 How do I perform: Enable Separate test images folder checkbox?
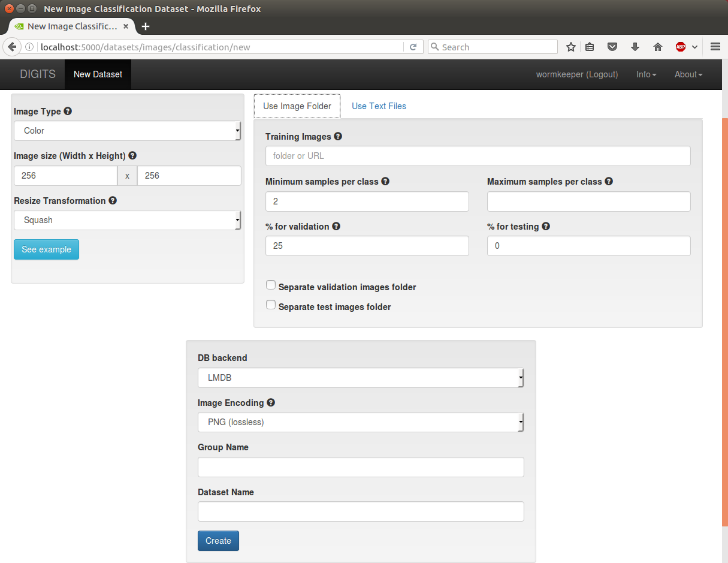[x=271, y=305]
